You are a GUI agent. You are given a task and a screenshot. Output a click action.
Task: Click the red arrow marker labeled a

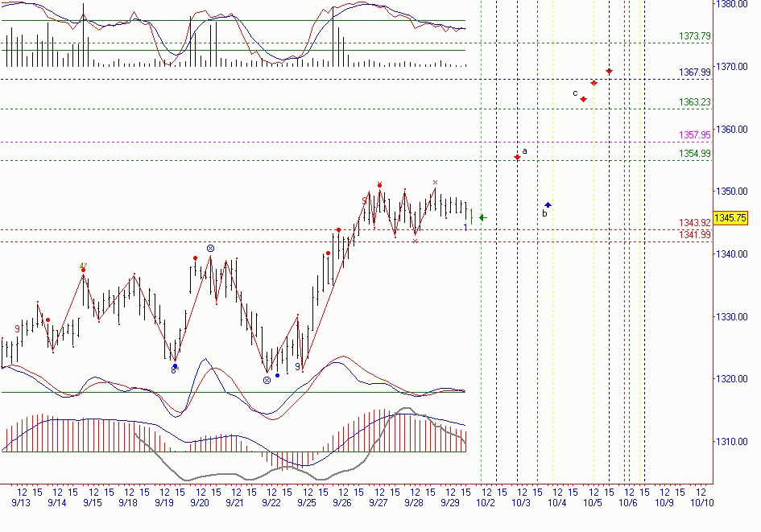click(517, 157)
